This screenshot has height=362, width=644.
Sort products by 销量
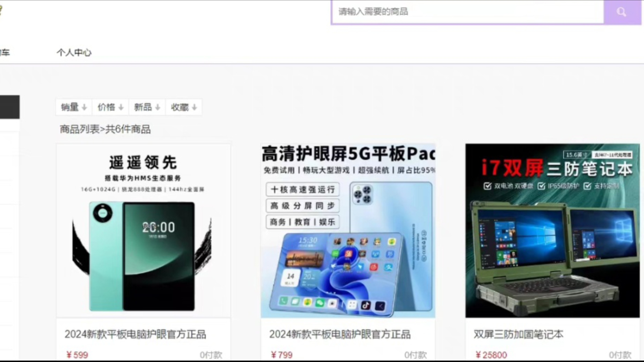click(x=74, y=107)
